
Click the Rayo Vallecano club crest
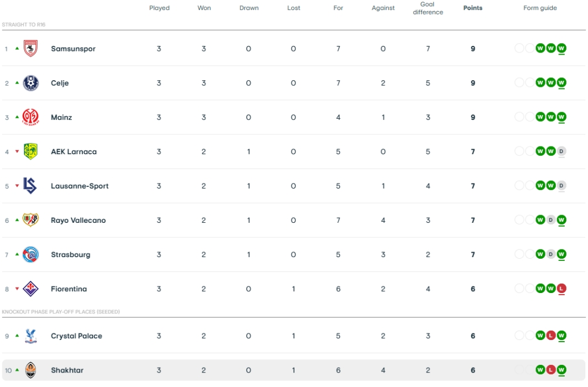pos(30,220)
